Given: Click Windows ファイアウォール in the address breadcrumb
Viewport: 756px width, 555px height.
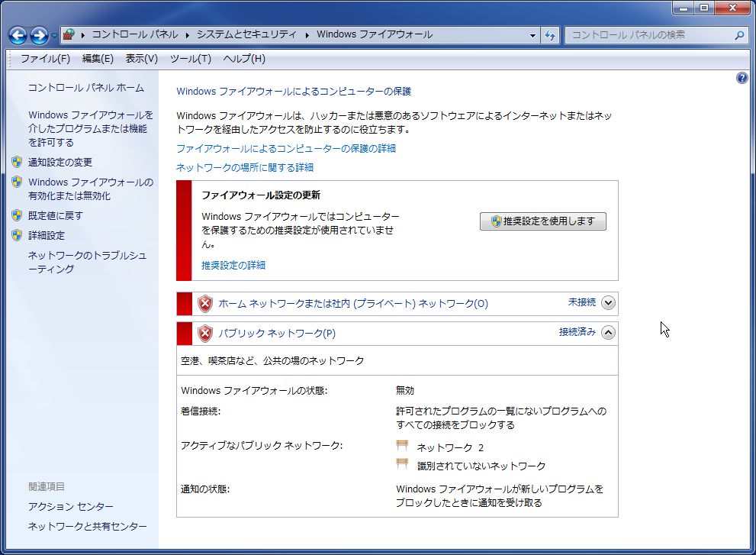Looking at the screenshot, I should click(x=375, y=34).
